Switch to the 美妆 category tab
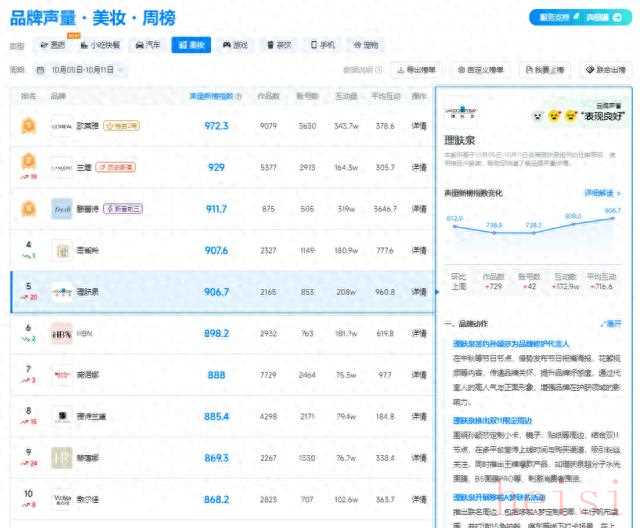The width and height of the screenshot is (640, 528). click(x=190, y=45)
